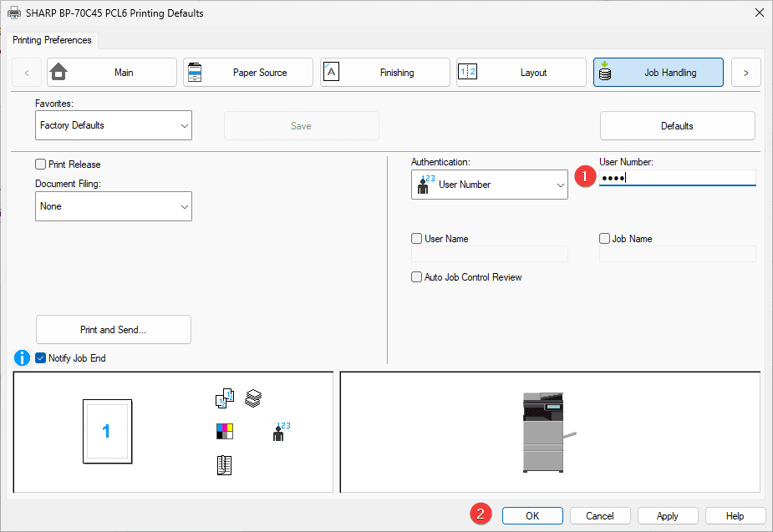This screenshot has width=773, height=532.
Task: Enable the Job Name checkbox
Action: [x=605, y=239]
